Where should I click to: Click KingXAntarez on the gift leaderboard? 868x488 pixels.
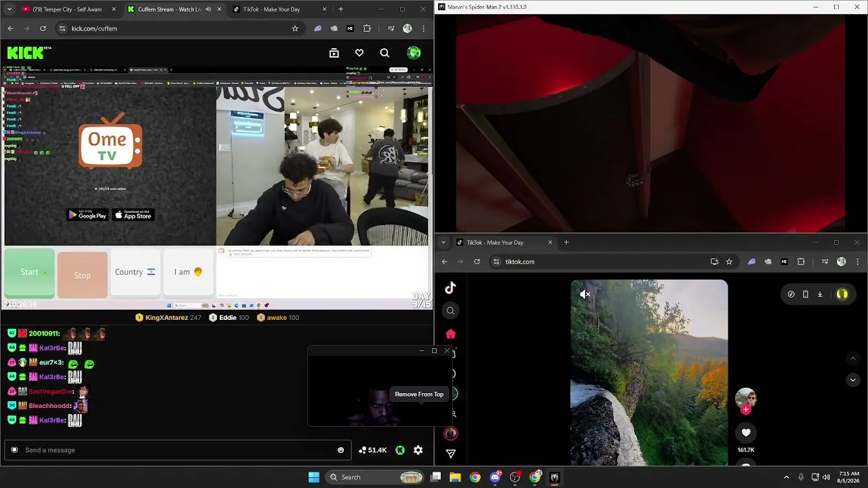[x=168, y=317]
